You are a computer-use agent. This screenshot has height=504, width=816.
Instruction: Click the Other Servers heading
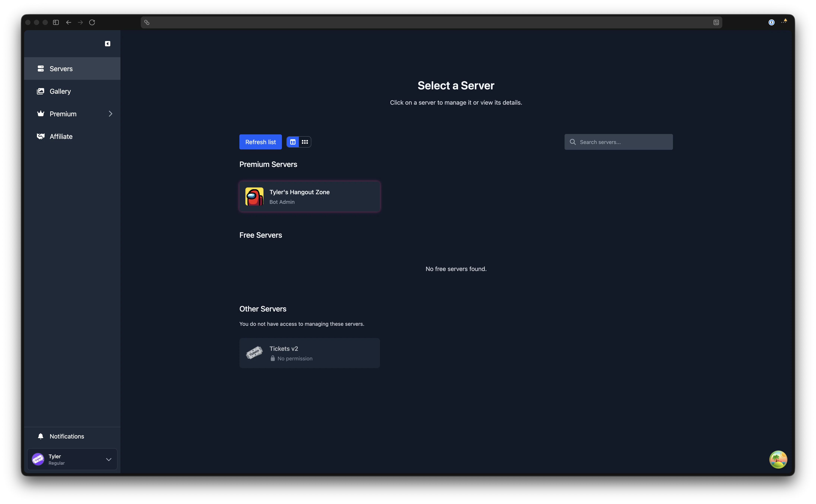pos(263,309)
